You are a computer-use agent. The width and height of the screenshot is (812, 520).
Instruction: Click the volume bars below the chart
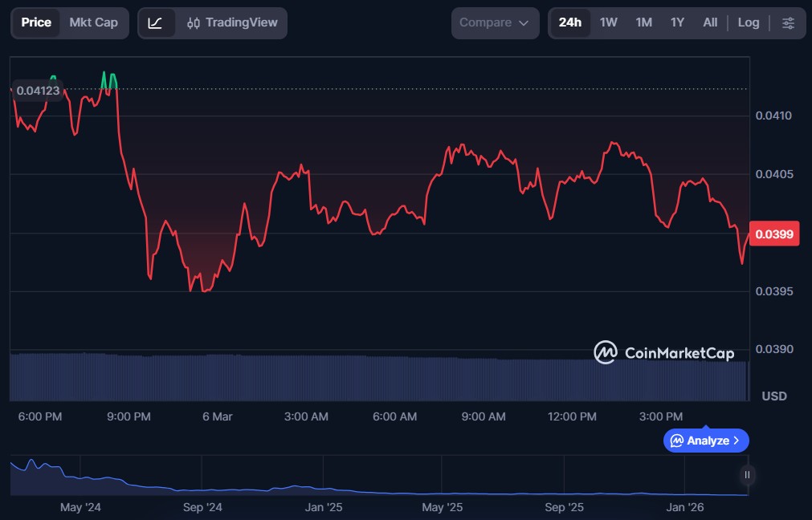377,377
